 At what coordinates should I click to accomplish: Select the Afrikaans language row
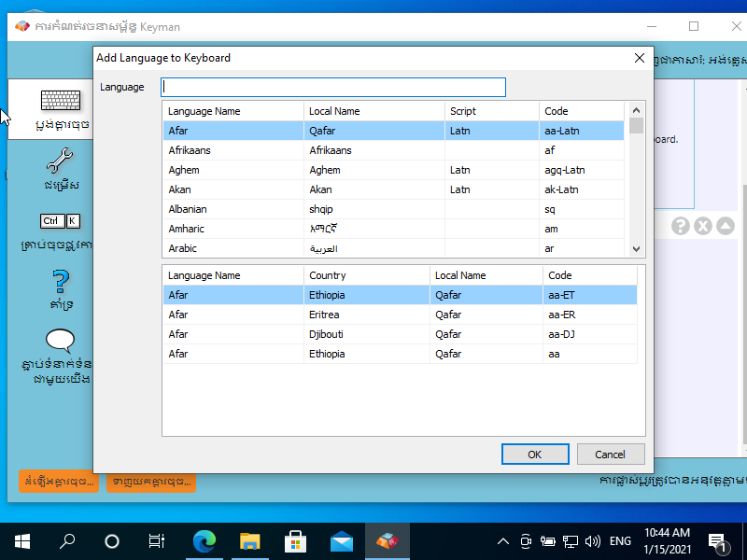pos(393,150)
